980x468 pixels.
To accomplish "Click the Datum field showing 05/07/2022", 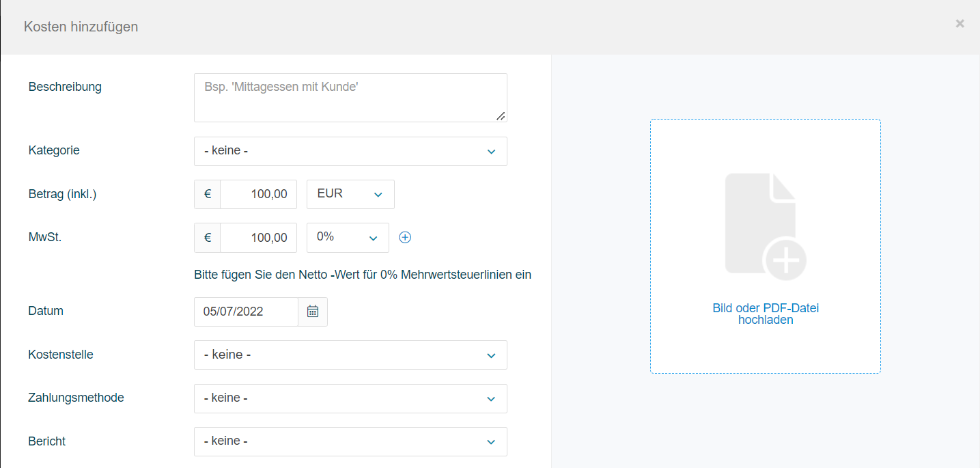I will (x=246, y=312).
